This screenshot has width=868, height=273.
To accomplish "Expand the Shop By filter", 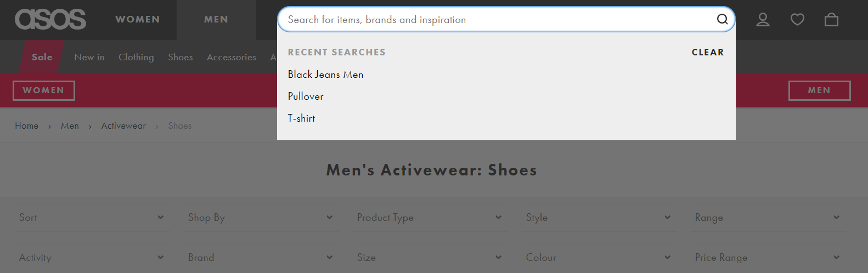I will (261, 218).
